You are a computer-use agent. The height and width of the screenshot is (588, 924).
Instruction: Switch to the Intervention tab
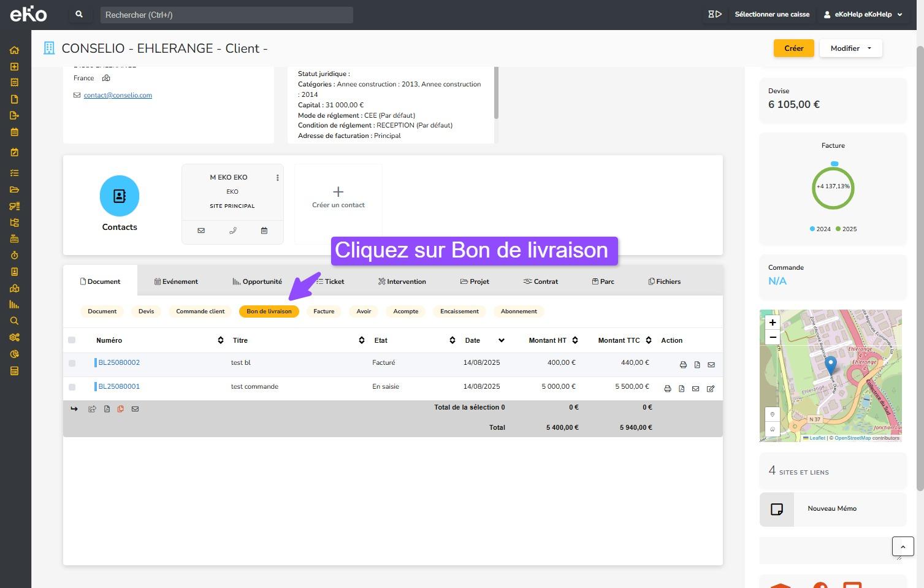[x=402, y=281]
